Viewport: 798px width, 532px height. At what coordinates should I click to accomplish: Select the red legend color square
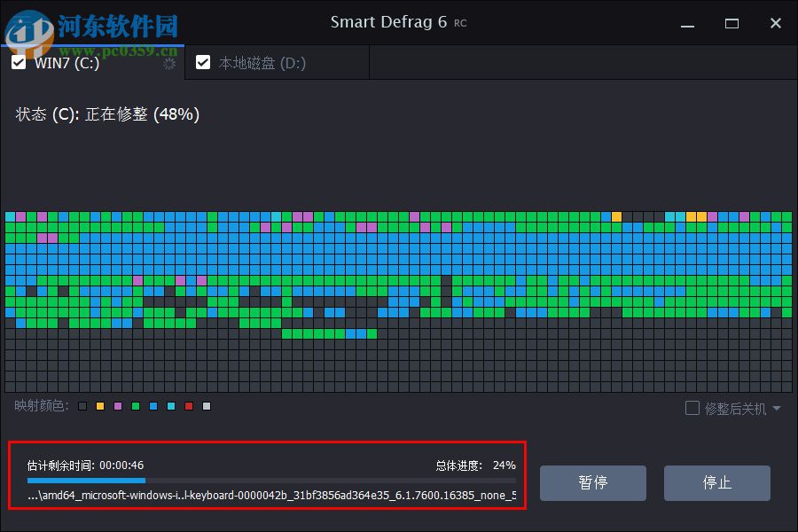click(x=187, y=406)
